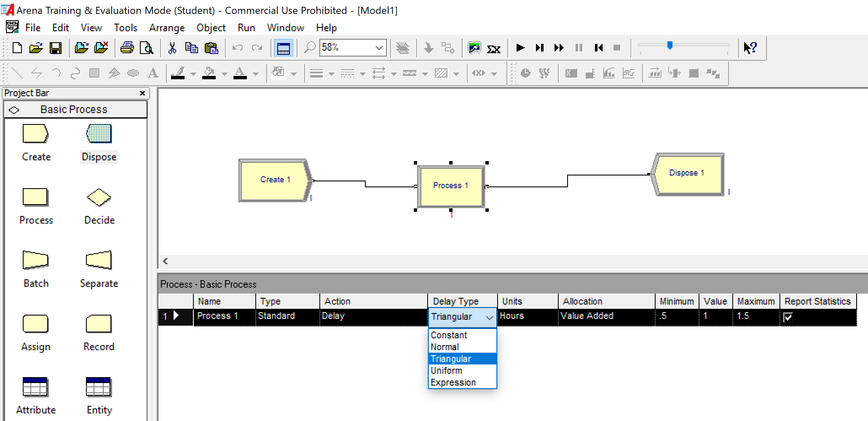Select the Entity data module
Screen dimensions: 868x421
point(99,396)
